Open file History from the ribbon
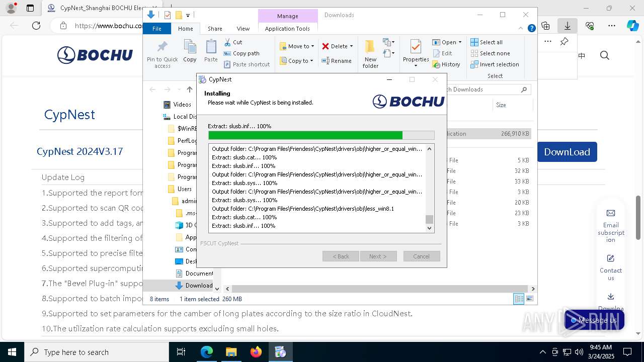This screenshot has height=362, width=644. tap(446, 64)
